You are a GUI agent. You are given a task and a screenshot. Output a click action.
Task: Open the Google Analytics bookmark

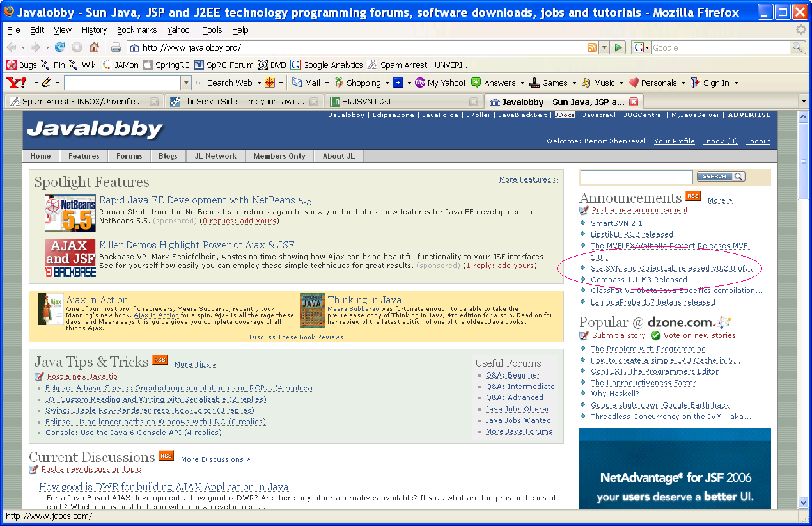pos(327,65)
